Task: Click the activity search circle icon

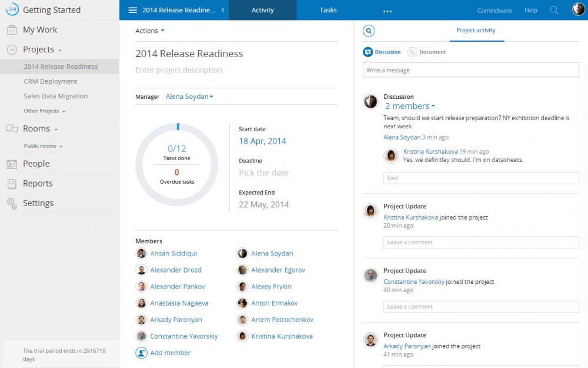Action: click(369, 31)
